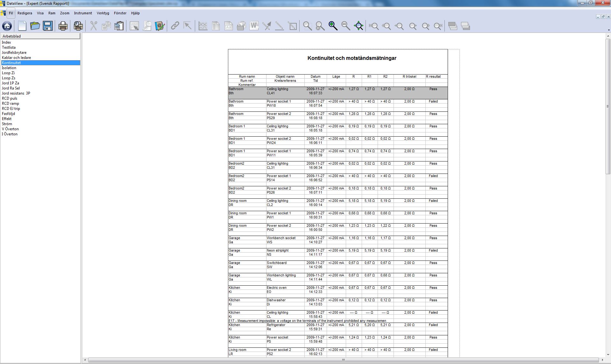The height and width of the screenshot is (364, 611).
Task: Open a file using the folder icon
Action: point(35,26)
